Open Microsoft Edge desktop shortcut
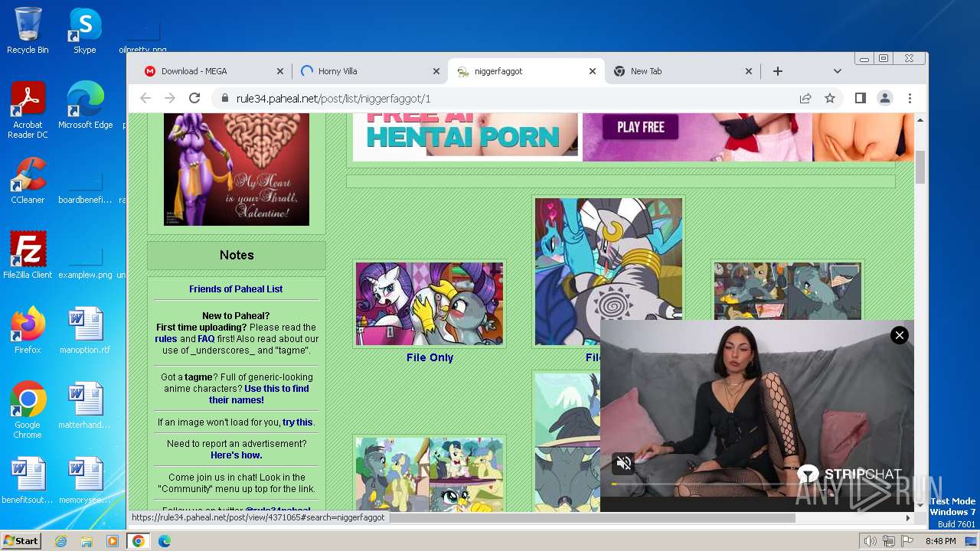 [x=85, y=105]
